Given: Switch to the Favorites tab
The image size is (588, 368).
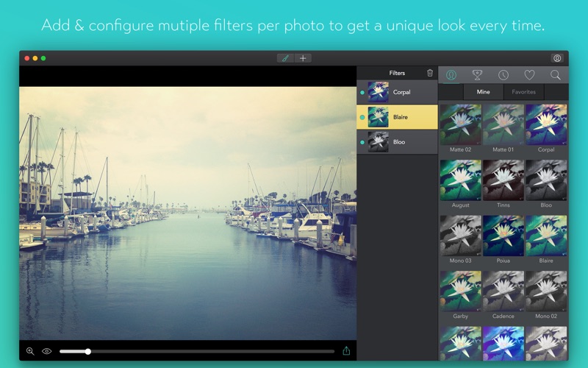Looking at the screenshot, I should click(x=523, y=92).
